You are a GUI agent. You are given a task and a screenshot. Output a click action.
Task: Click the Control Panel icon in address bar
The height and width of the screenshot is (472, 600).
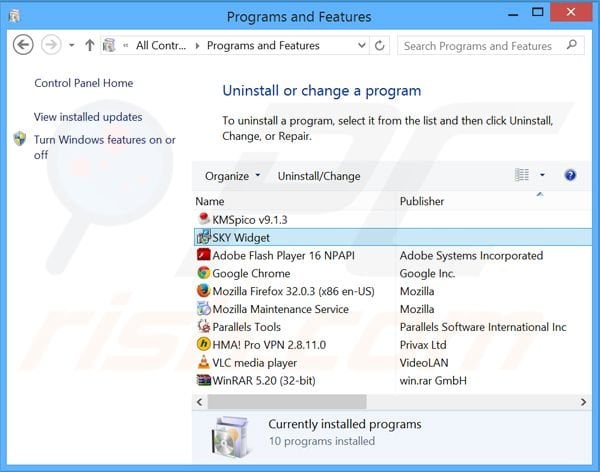109,45
